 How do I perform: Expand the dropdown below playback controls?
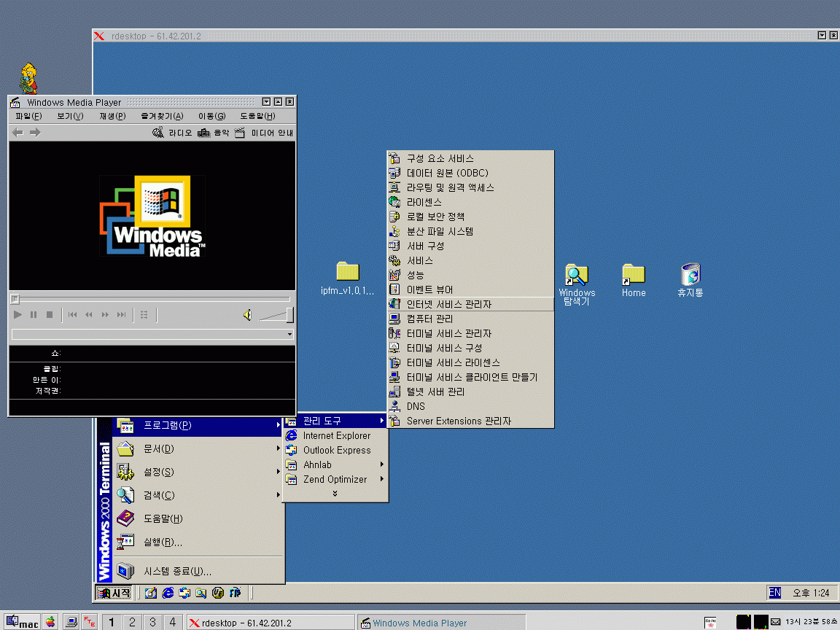[289, 334]
